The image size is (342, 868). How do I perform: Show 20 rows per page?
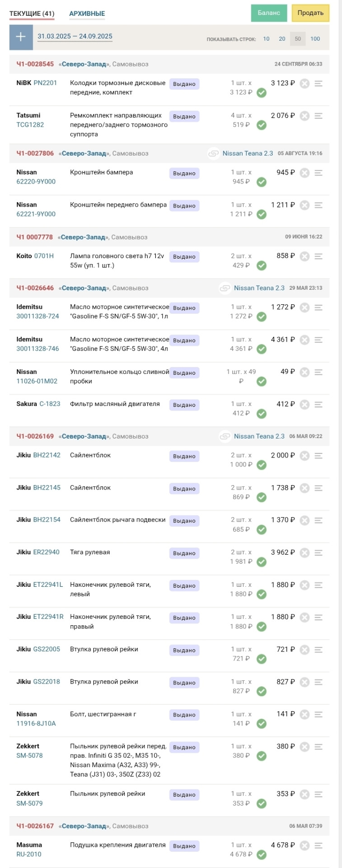tap(282, 39)
